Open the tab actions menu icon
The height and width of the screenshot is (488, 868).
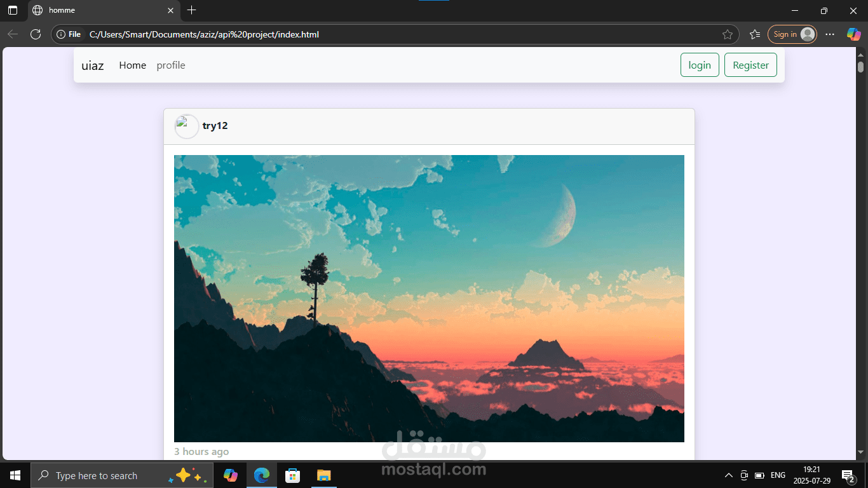point(13,10)
